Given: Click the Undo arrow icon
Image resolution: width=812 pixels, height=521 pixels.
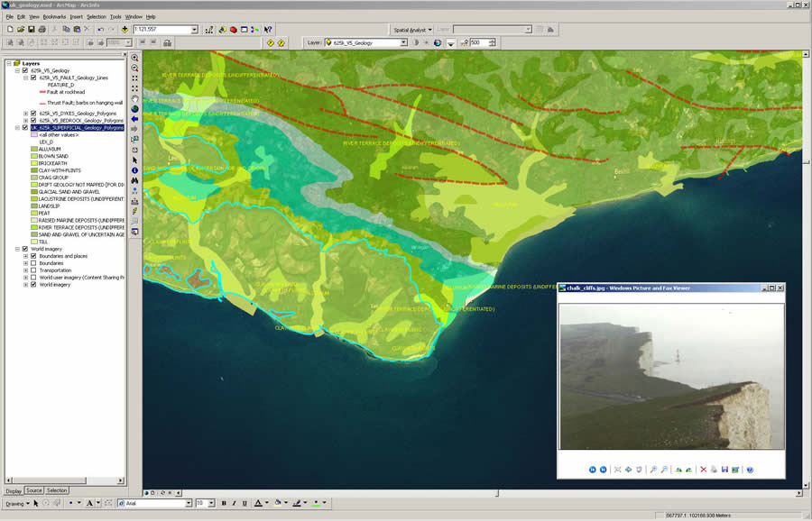Looking at the screenshot, I should [100, 30].
